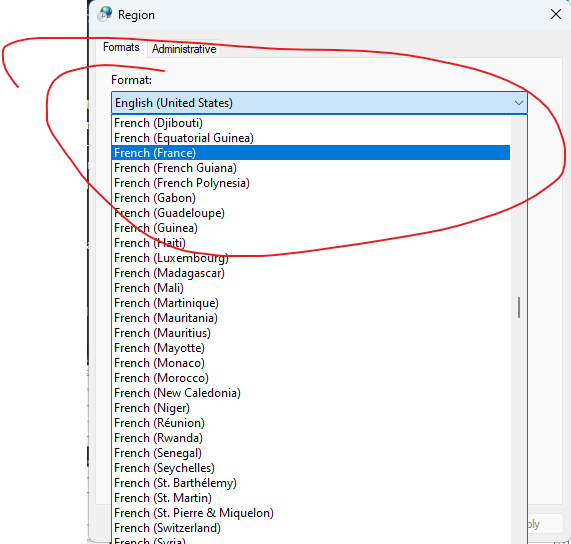Choose French (Mauritania) option
The width and height of the screenshot is (571, 544).
311,318
